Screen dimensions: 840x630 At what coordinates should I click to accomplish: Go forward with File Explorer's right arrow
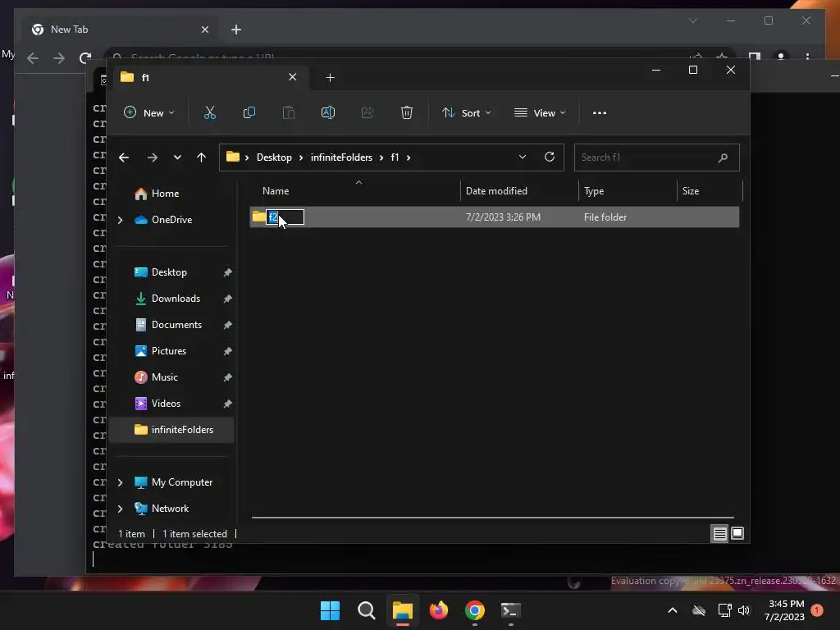(x=152, y=157)
